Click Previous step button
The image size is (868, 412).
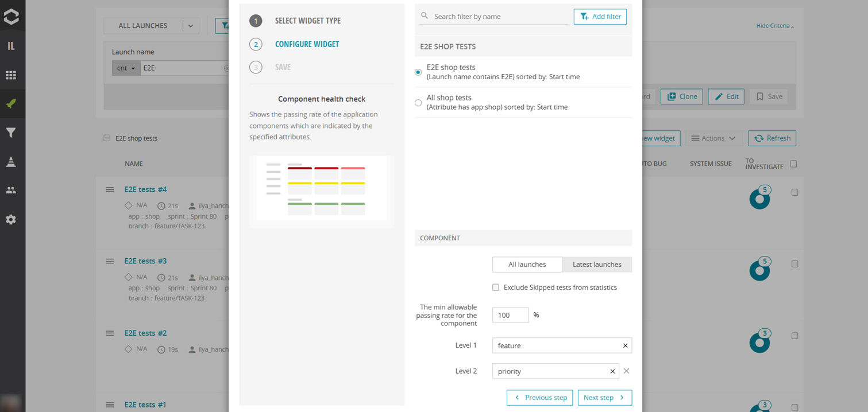[x=540, y=398]
